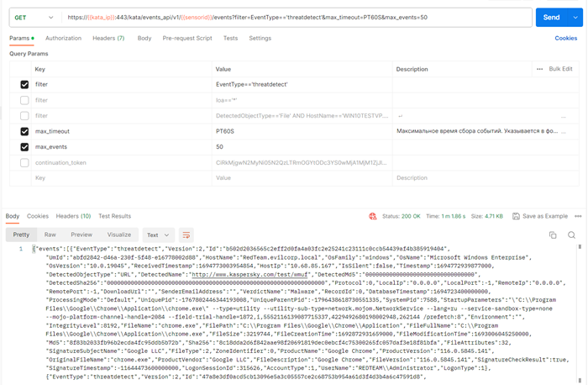Open the Pre-request Script tab
Image resolution: width=588 pixels, height=385 pixels.
(x=187, y=38)
